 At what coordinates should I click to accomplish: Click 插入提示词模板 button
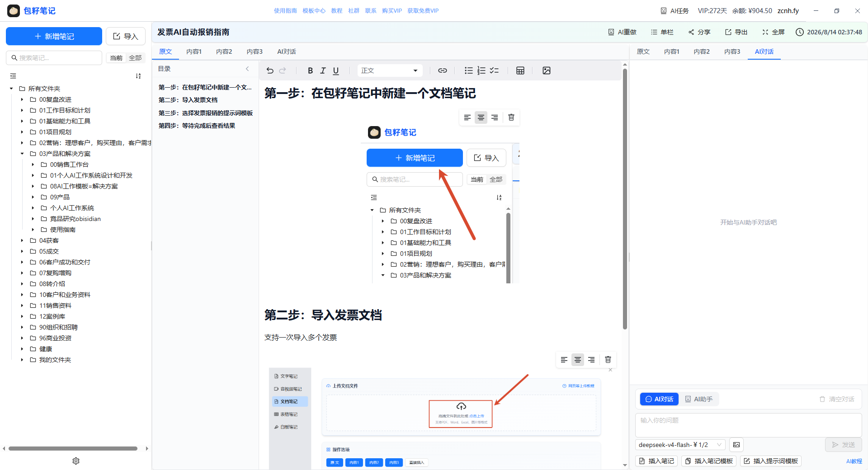coord(771,461)
